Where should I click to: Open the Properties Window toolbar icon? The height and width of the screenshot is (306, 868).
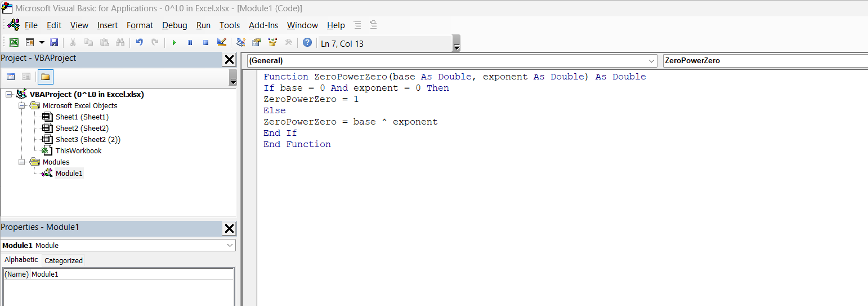tap(257, 43)
